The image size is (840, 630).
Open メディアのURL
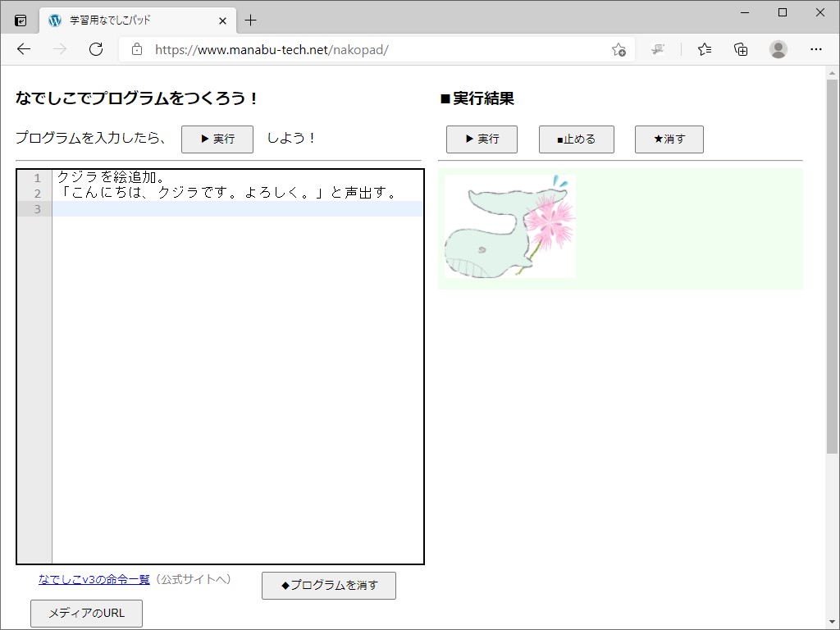[x=85, y=613]
